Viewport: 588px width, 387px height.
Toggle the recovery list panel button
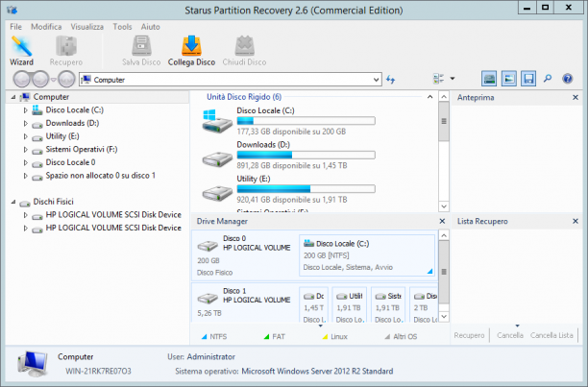(528, 79)
